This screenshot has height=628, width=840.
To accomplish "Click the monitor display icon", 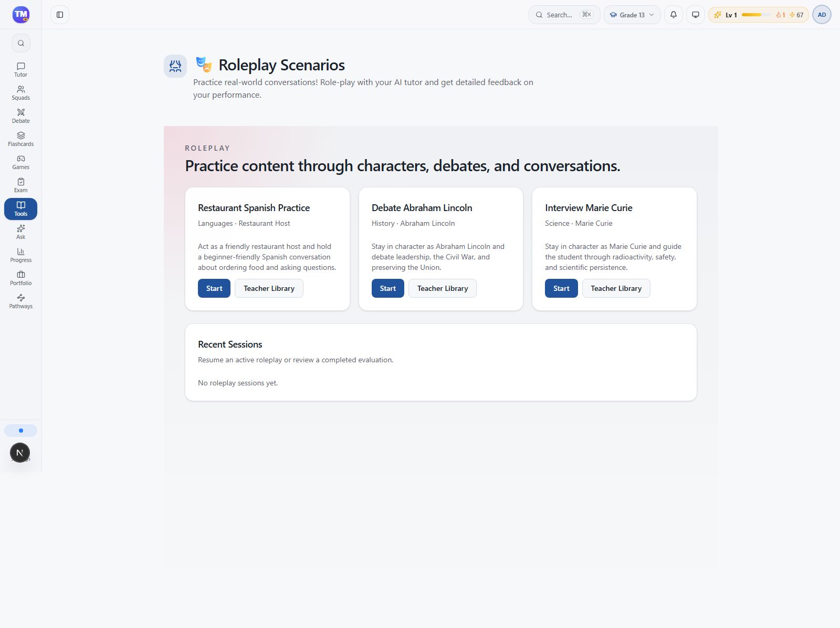I will 696,15.
